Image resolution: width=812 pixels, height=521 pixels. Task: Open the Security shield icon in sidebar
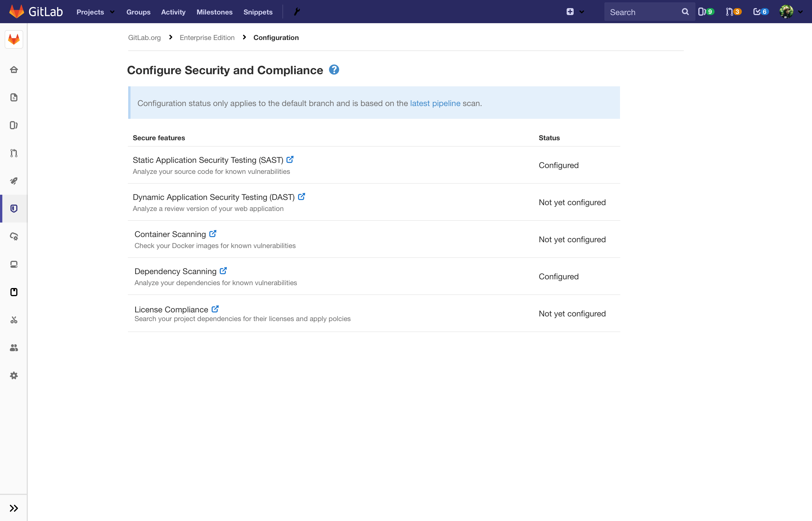click(x=14, y=208)
